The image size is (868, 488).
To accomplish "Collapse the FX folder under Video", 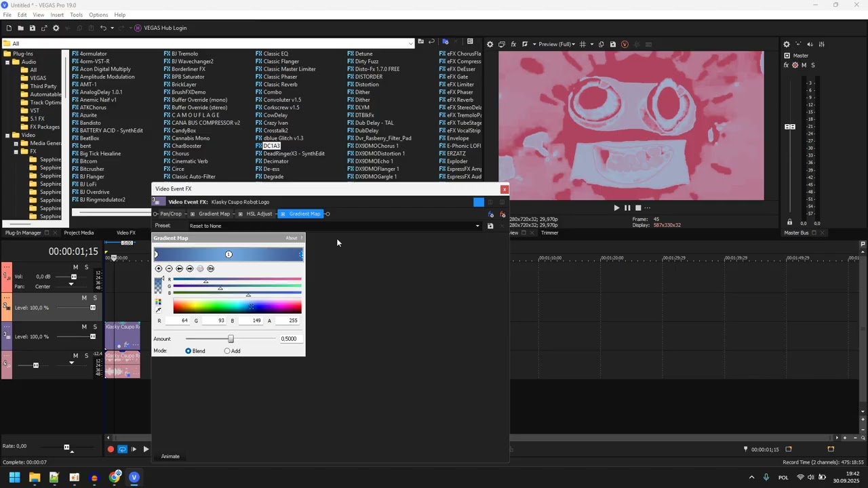I will coord(16,152).
